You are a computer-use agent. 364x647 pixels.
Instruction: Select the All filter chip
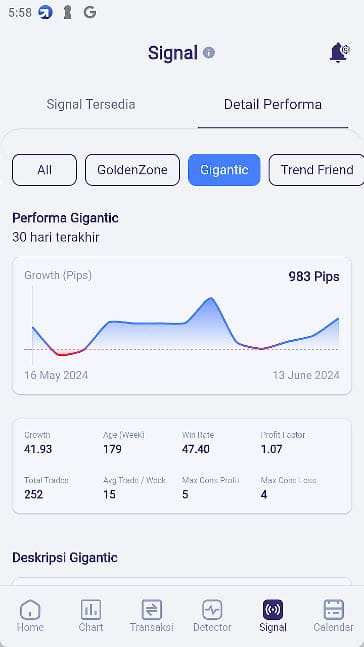45,170
